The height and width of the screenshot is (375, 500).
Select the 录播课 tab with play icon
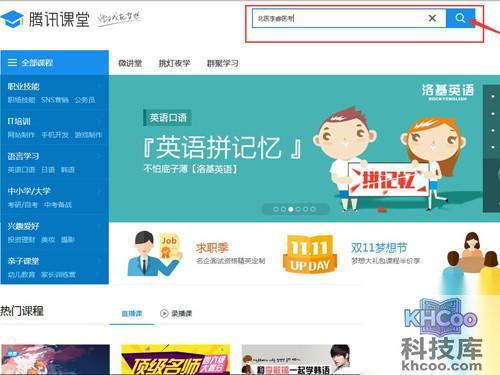[x=176, y=313]
